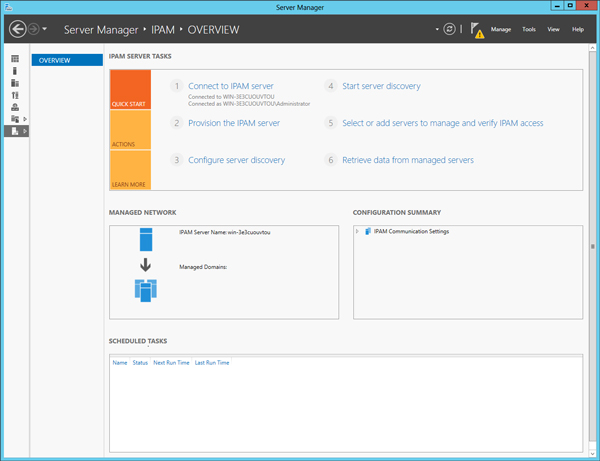Open the Notifications flag with warning
Viewport: 600px width, 461px height.
pos(477,30)
